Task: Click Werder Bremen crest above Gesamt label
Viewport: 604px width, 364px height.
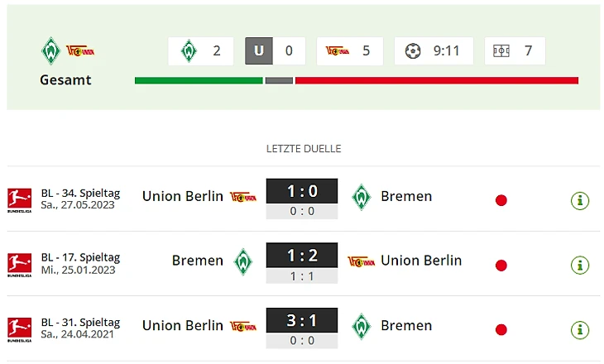Action: pos(50,50)
